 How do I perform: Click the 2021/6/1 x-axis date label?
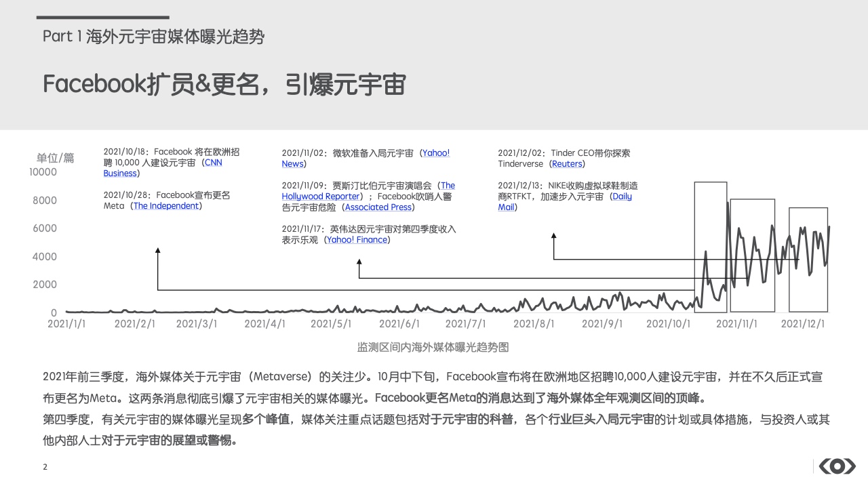tap(399, 324)
